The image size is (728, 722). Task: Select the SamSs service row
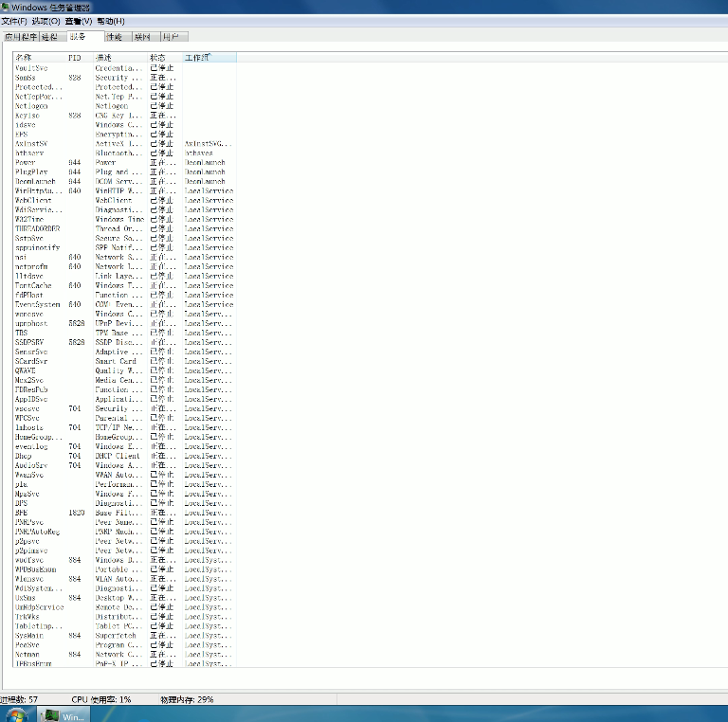coord(125,78)
